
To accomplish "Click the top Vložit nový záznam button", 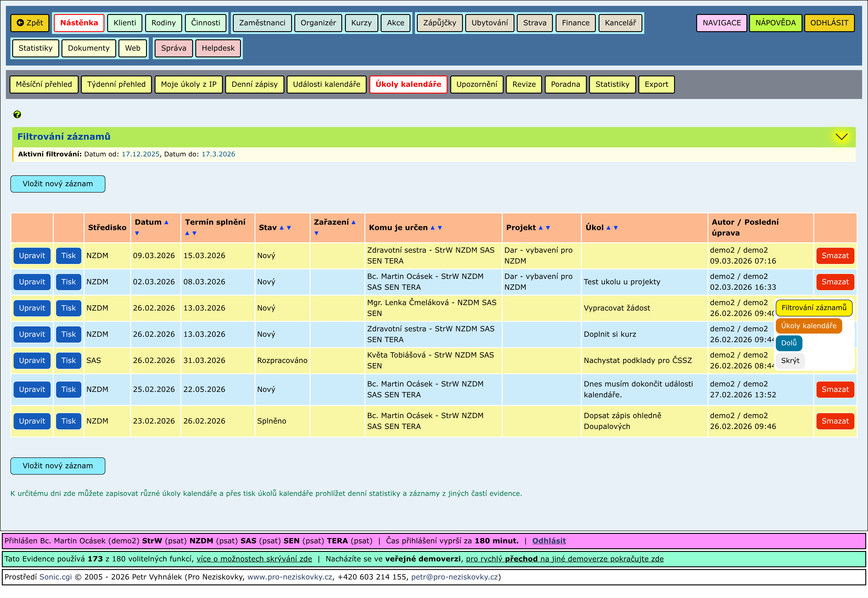I will 58,184.
